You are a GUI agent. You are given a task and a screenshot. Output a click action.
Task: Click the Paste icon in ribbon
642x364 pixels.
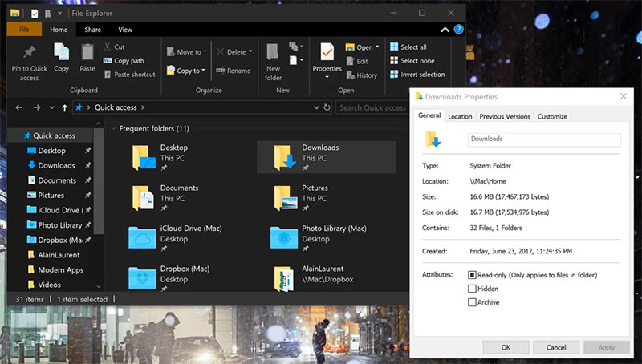[87, 53]
